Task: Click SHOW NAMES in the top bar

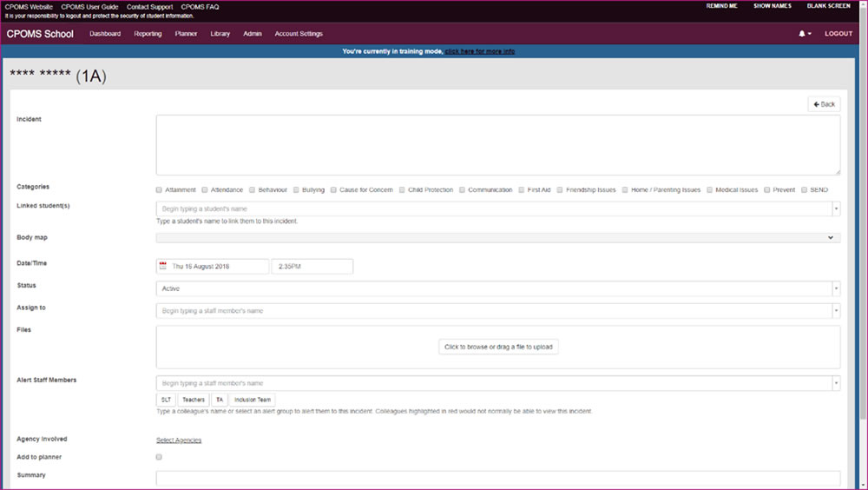Action: pos(773,6)
